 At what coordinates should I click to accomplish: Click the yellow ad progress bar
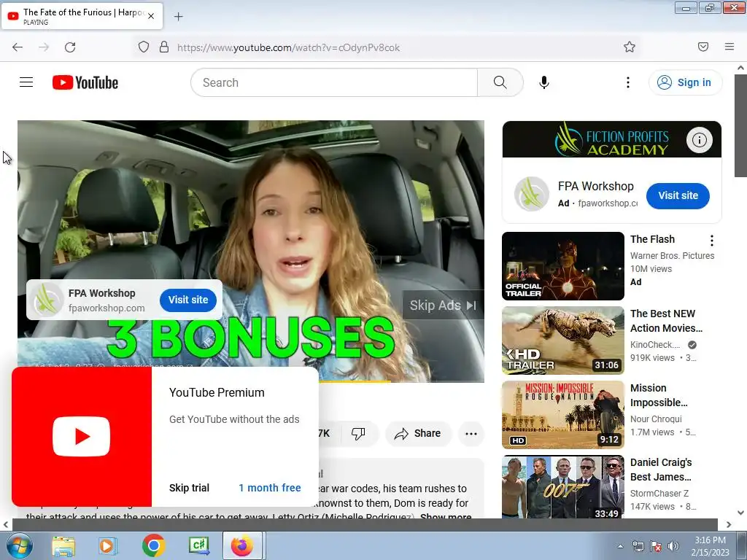coord(355,381)
